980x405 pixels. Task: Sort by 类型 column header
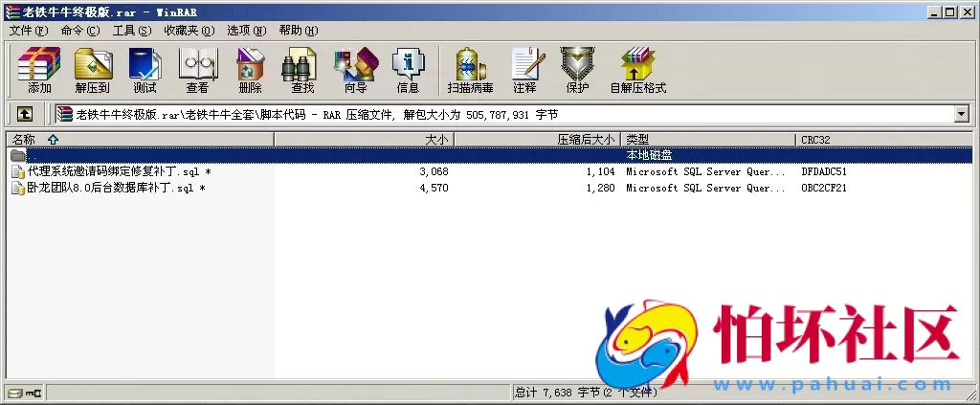coord(709,140)
